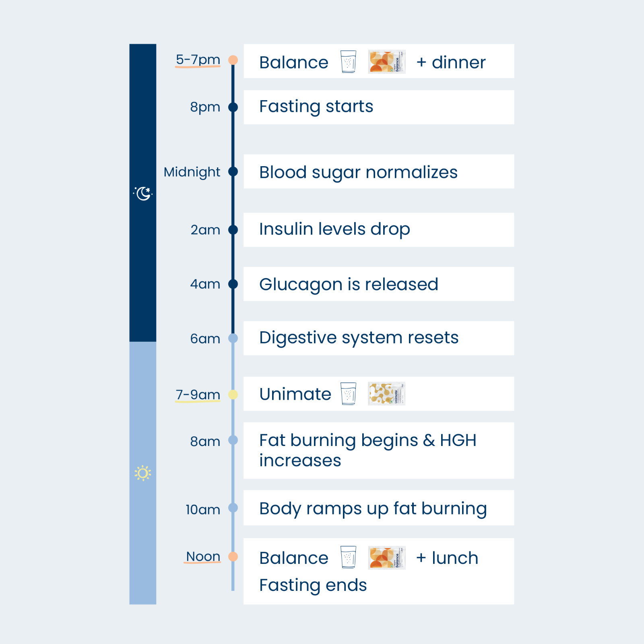Viewport: 644px width, 644px height.
Task: Open the Blood sugar normalizes card
Action: [x=379, y=171]
